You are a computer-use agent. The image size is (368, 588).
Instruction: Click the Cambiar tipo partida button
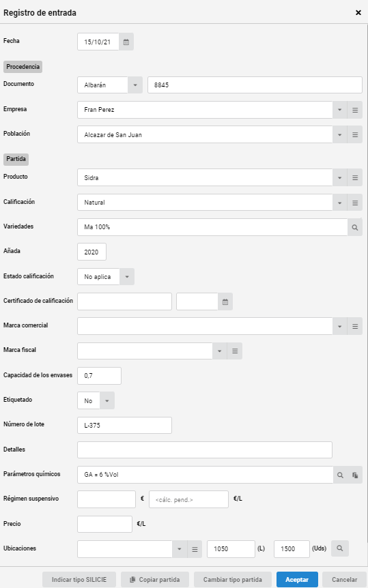click(x=233, y=580)
